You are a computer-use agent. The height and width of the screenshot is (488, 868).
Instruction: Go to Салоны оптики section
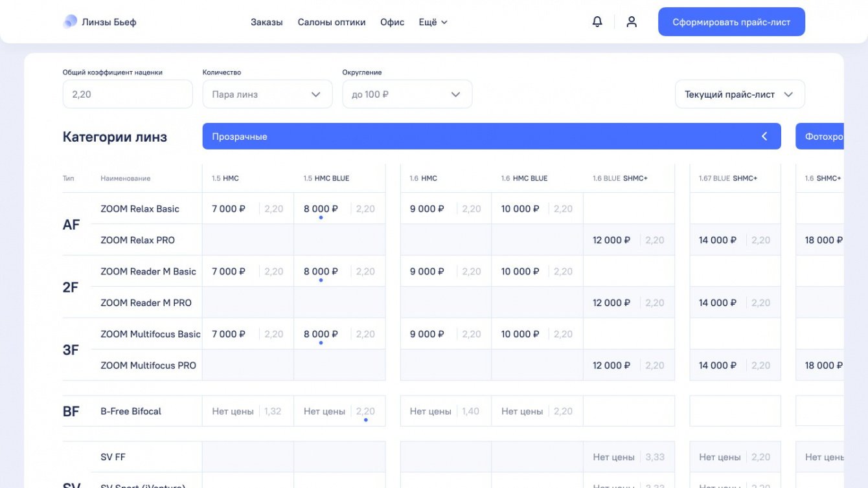point(332,22)
